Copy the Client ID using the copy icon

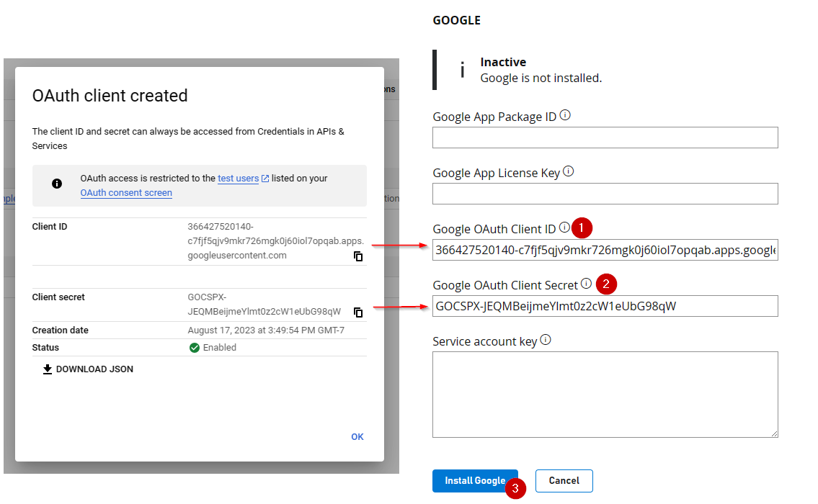[x=358, y=256]
